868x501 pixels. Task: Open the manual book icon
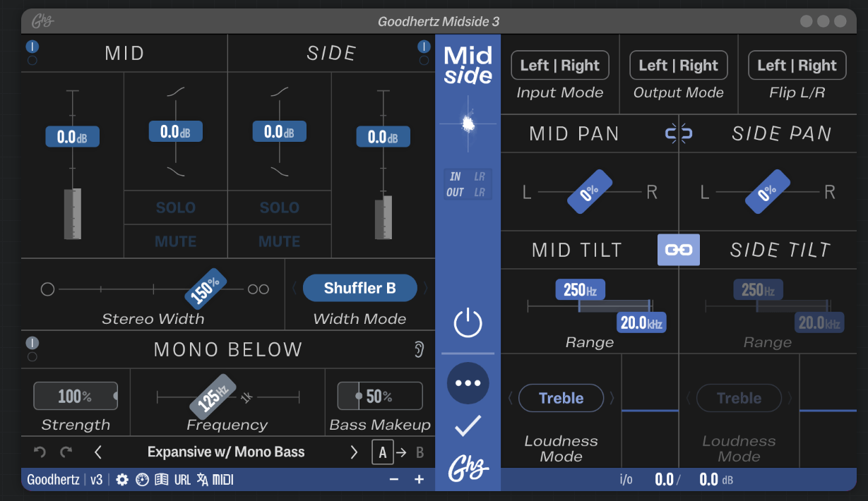point(162,480)
